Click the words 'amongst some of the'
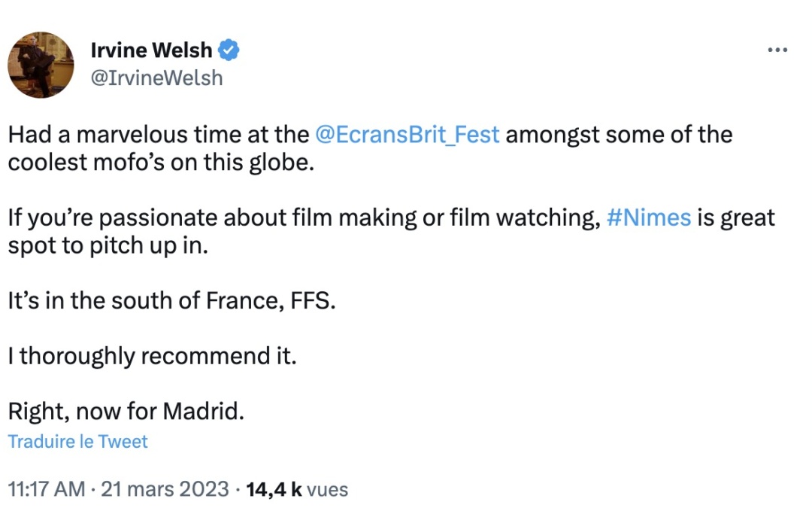Image resolution: width=812 pixels, height=508 pixels. (x=619, y=135)
